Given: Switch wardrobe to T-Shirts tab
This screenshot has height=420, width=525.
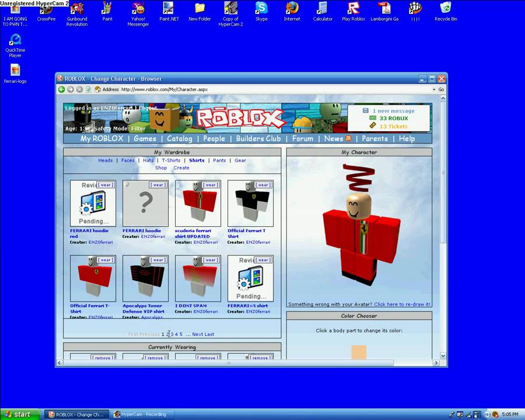Looking at the screenshot, I should click(171, 160).
